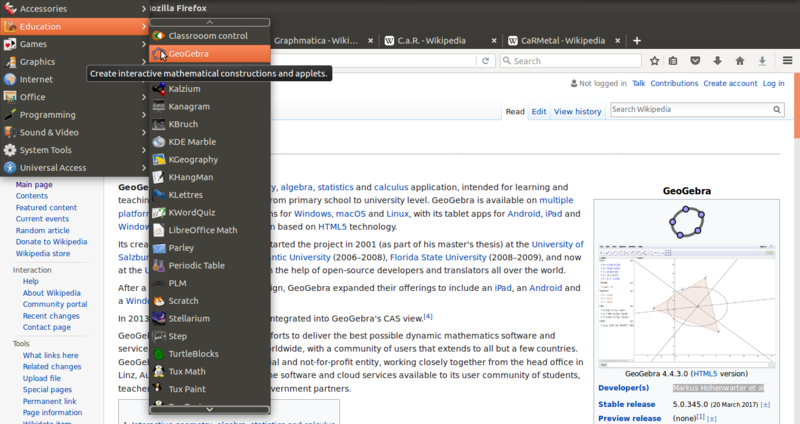Open a new tab with plus button
Screen dimensions: 800x424
tap(637, 40)
